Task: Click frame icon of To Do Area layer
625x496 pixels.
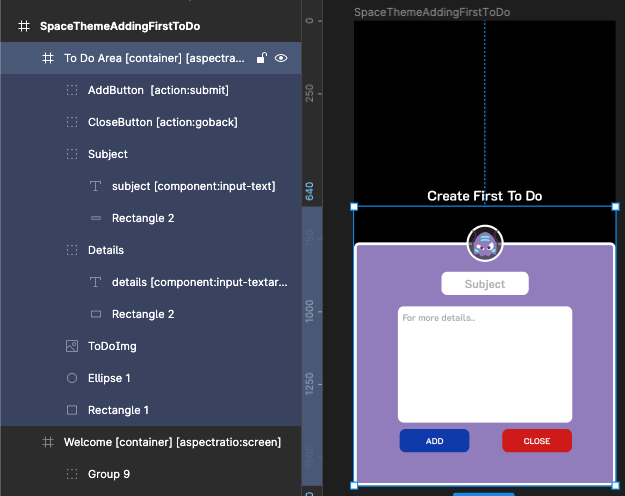Action: tap(48, 58)
